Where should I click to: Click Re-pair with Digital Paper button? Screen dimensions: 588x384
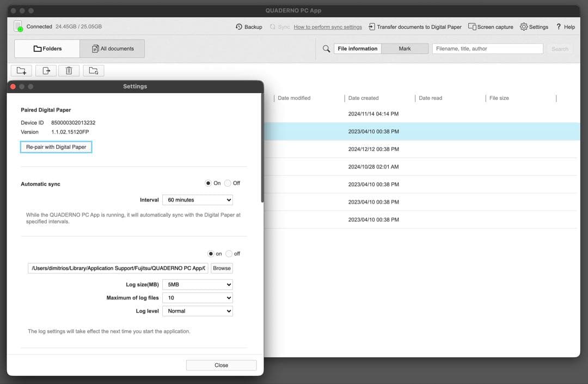point(56,147)
